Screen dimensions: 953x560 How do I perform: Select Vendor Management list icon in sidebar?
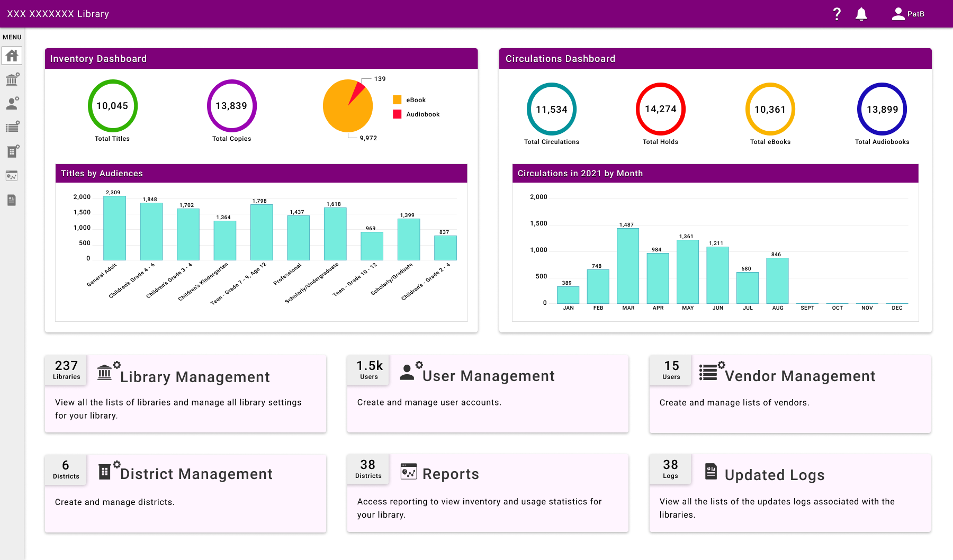[x=12, y=127]
